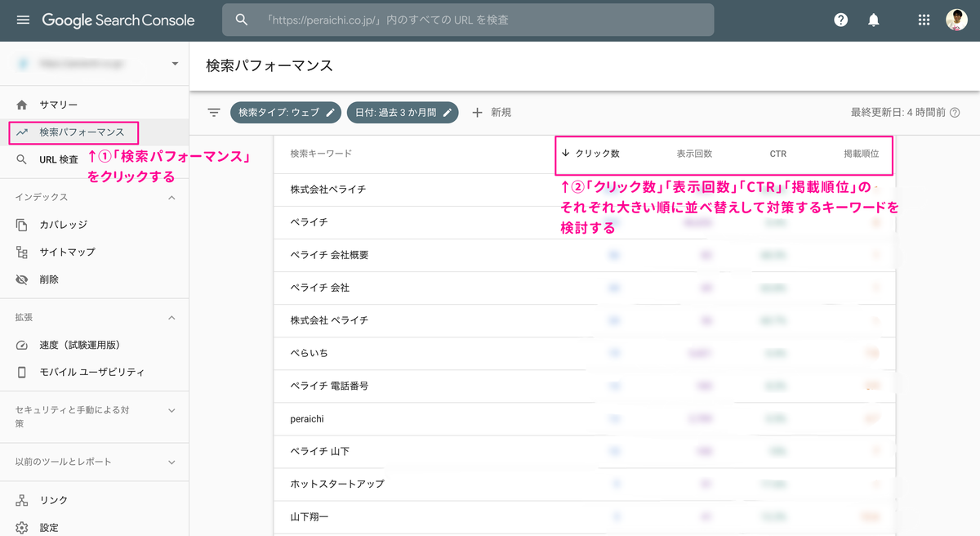Collapse the インデックス section
The height and width of the screenshot is (536, 980).
click(171, 197)
